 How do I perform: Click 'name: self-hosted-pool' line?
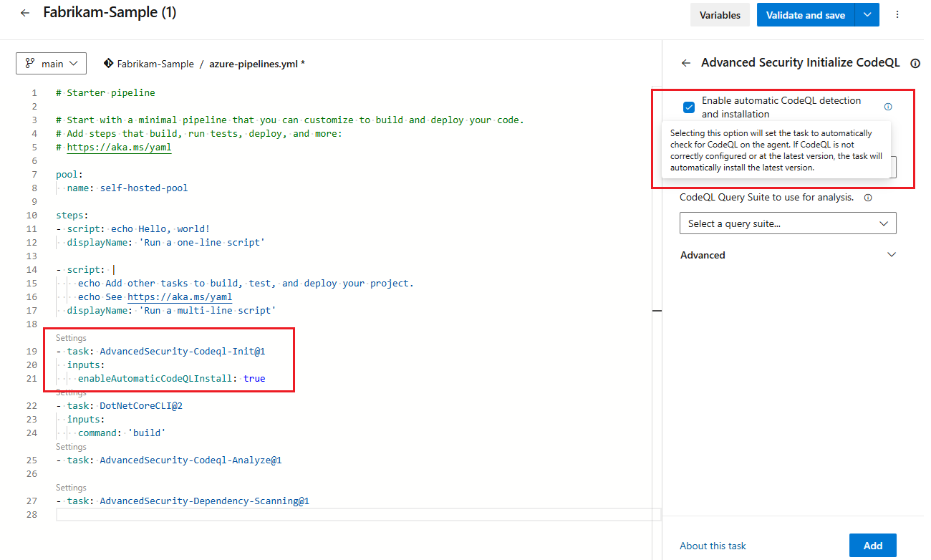pyautogui.click(x=127, y=188)
